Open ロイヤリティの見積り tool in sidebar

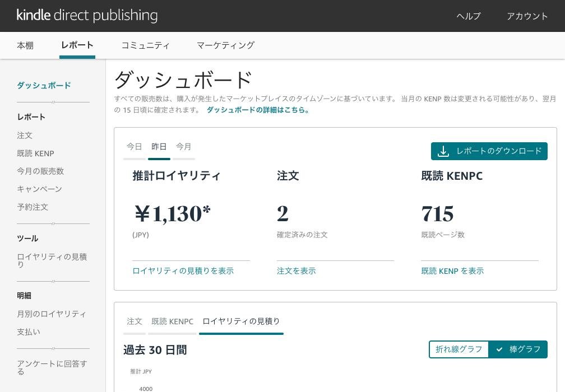click(52, 260)
